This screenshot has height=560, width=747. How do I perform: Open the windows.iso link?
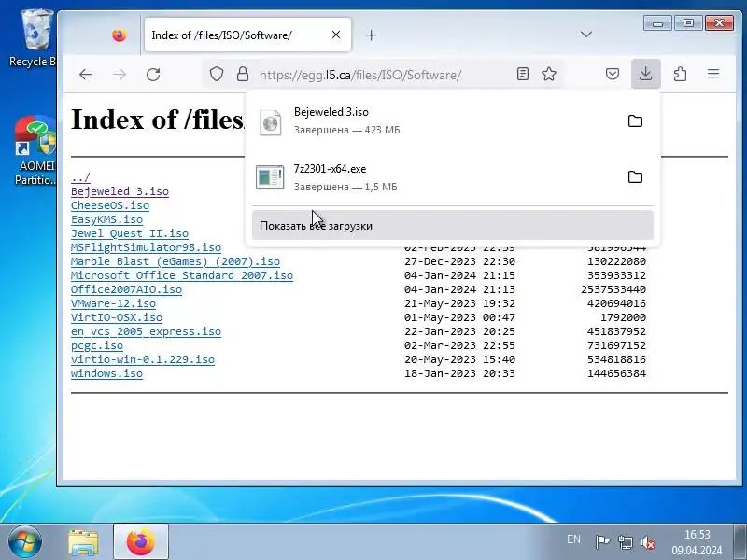(x=106, y=373)
